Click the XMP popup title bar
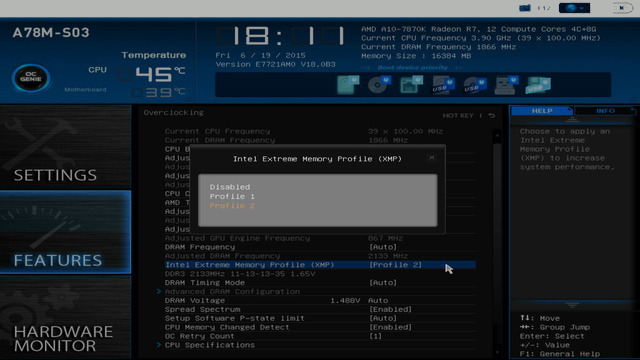 coord(317,159)
